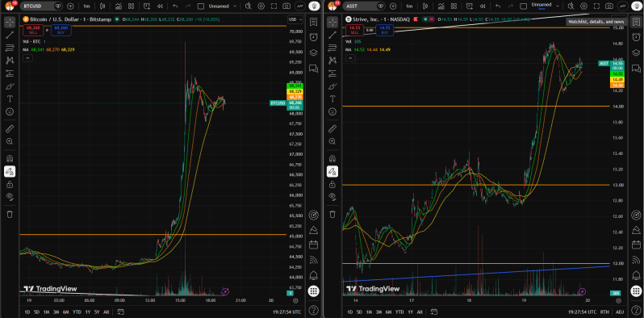The image size is (644, 318).
Task: Select the Measure ruler tool in right chart
Action: point(332,129)
